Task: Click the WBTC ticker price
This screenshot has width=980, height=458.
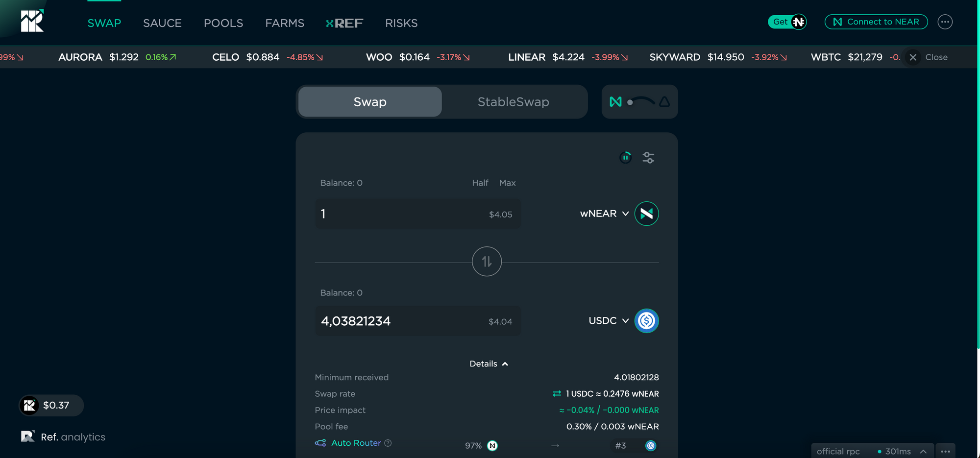Action: (x=865, y=57)
